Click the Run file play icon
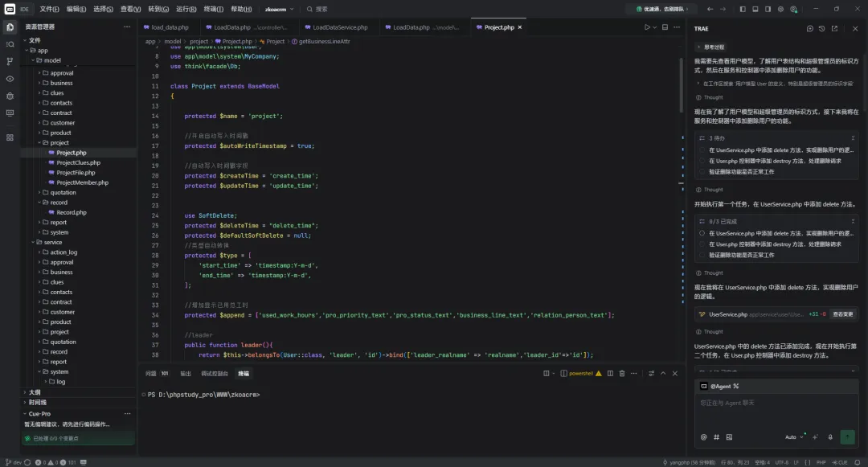Viewport: 868px width, 467px height. [x=646, y=27]
